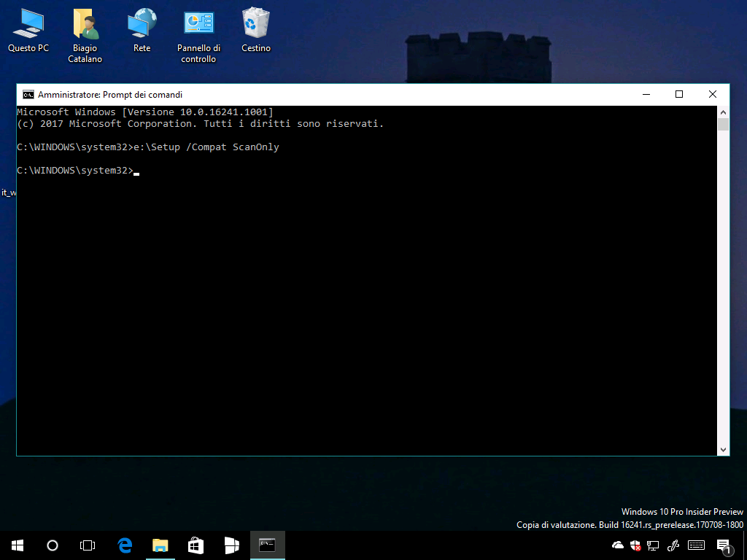
Task: Click the 'Microsoft Windows [Versione 10.0.16241.1001]' line
Action: pos(145,112)
